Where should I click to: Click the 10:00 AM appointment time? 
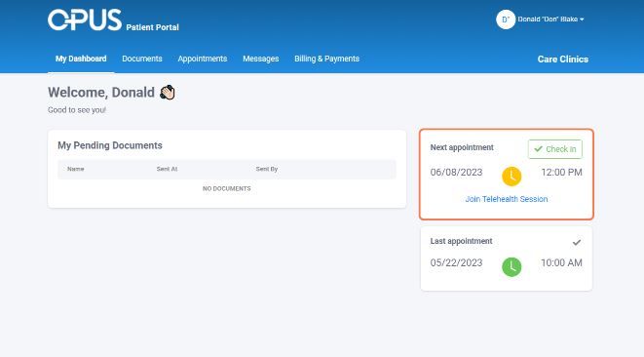[561, 262]
